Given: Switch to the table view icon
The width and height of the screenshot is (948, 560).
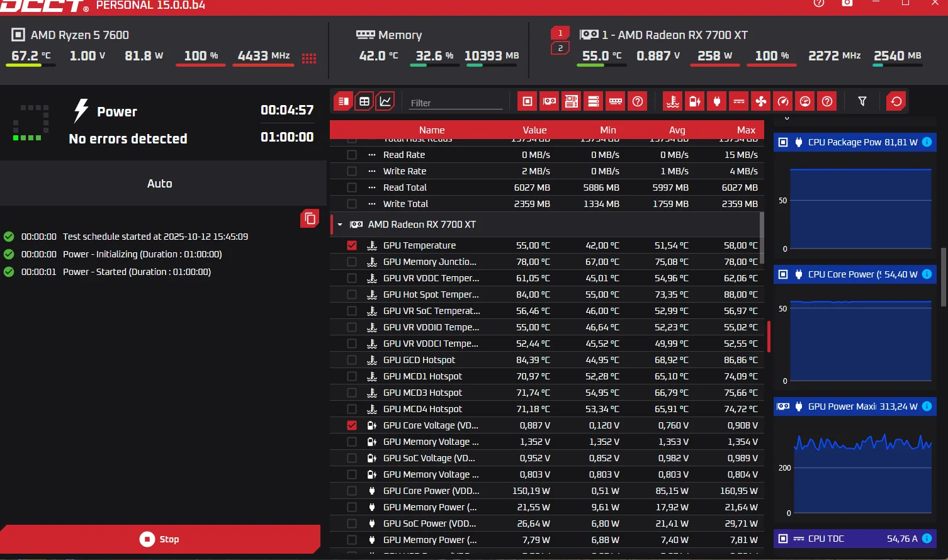Looking at the screenshot, I should point(364,101).
